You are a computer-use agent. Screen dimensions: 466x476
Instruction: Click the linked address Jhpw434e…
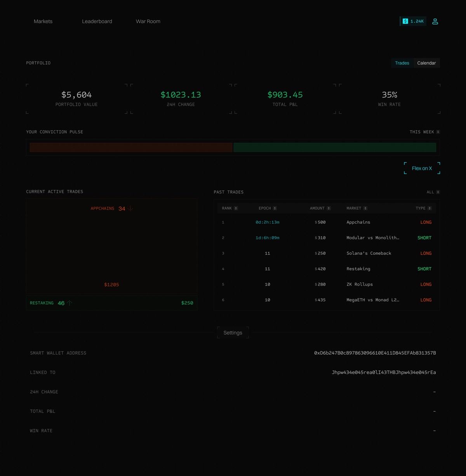coord(384,372)
